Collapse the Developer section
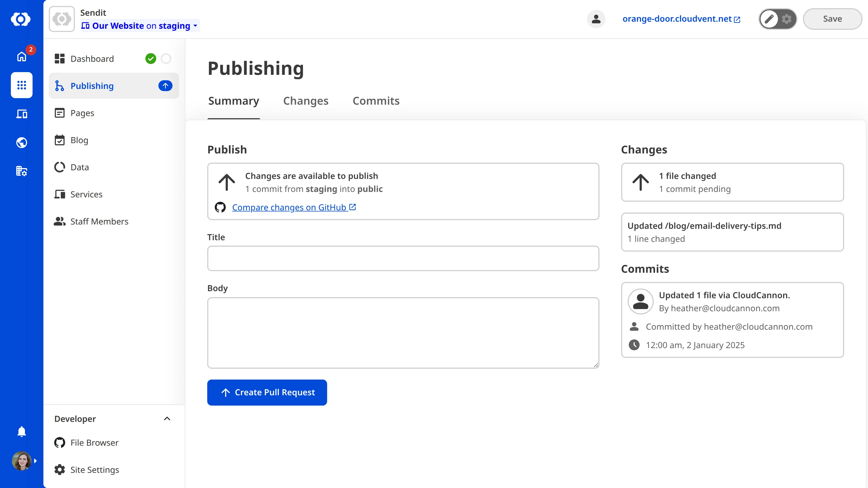This screenshot has height=488, width=868. 167,419
